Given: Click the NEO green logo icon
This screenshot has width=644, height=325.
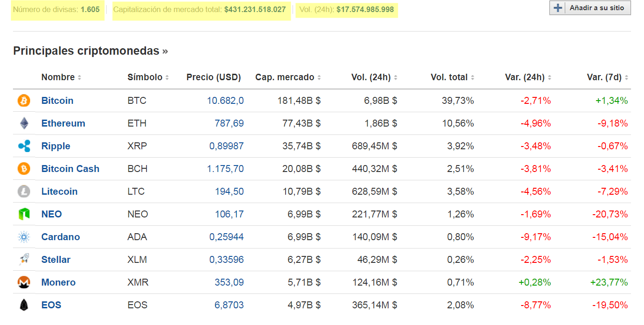Looking at the screenshot, I should pyautogui.click(x=24, y=214).
